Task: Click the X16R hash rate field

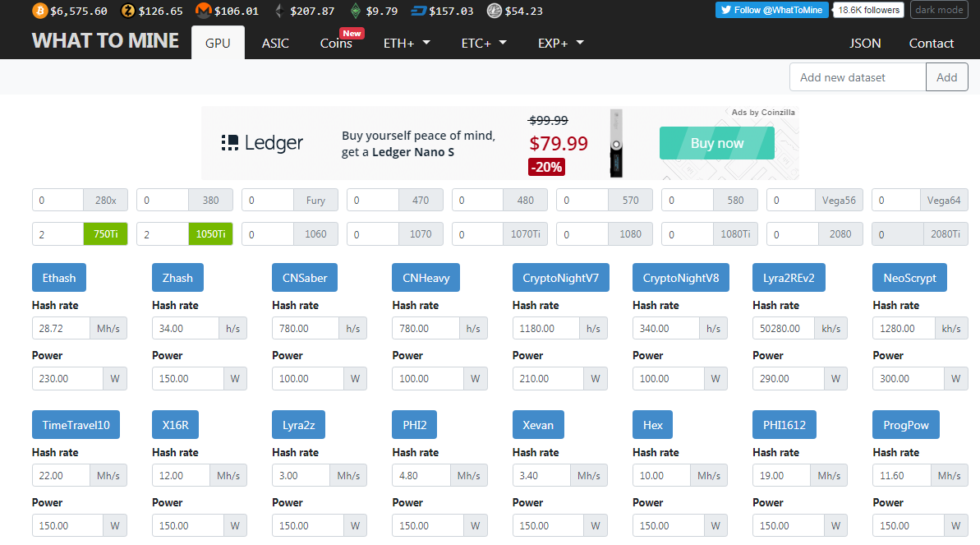Action: pyautogui.click(x=181, y=476)
